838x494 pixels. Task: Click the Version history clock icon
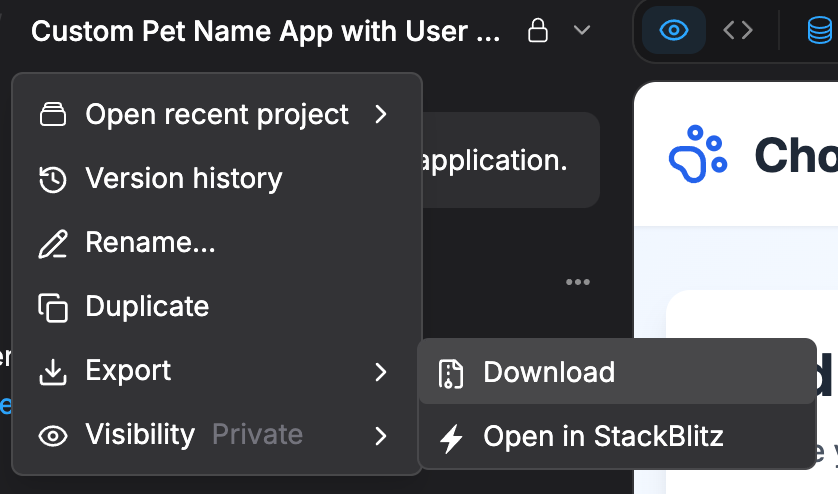coord(52,180)
